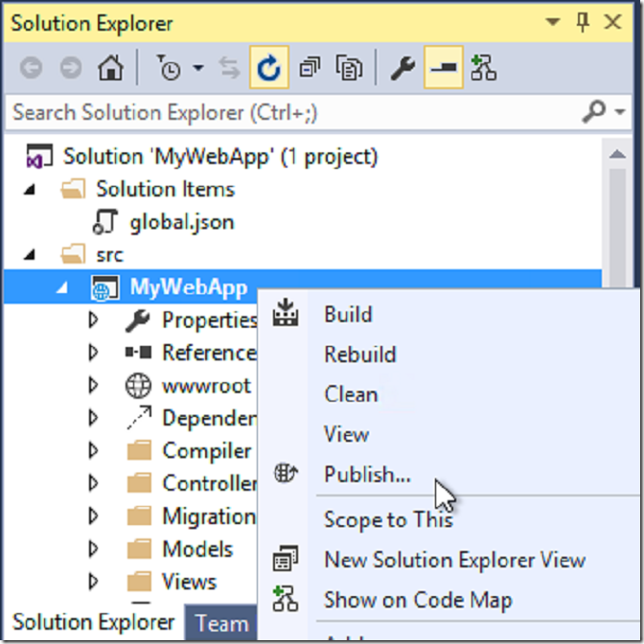Expand the Models folder node

[93, 549]
